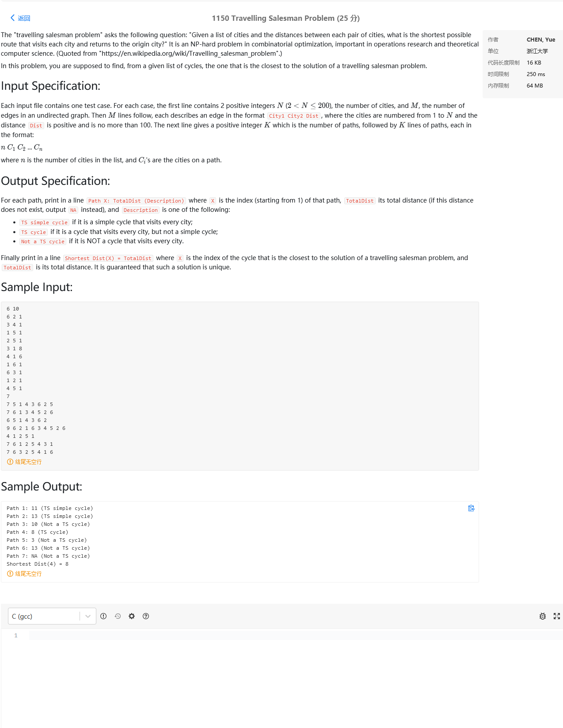
Task: Click the author name CHEN, Yue
Action: click(541, 39)
